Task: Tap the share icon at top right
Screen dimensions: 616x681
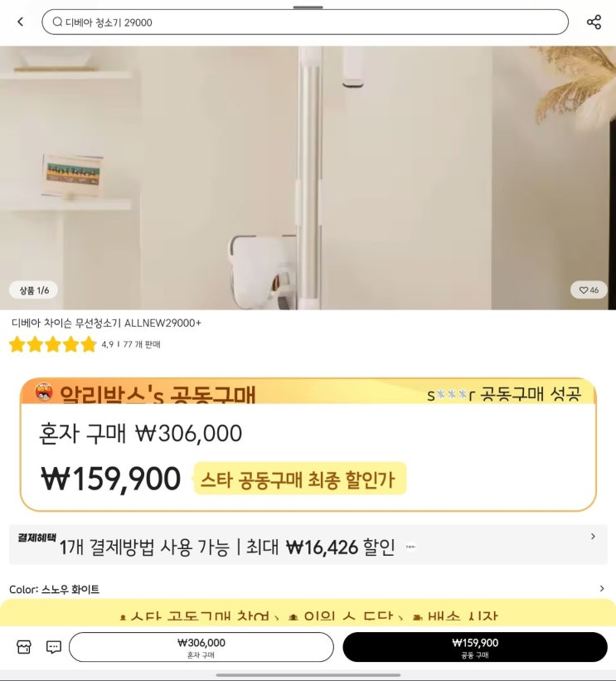Action: click(594, 22)
